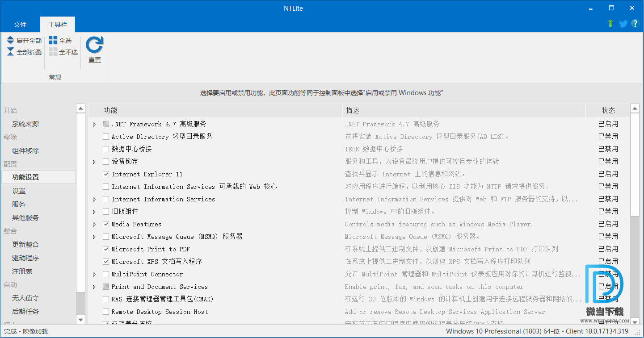This screenshot has width=644, height=338.
Task: Sort by the 状态 column header
Action: [x=608, y=110]
